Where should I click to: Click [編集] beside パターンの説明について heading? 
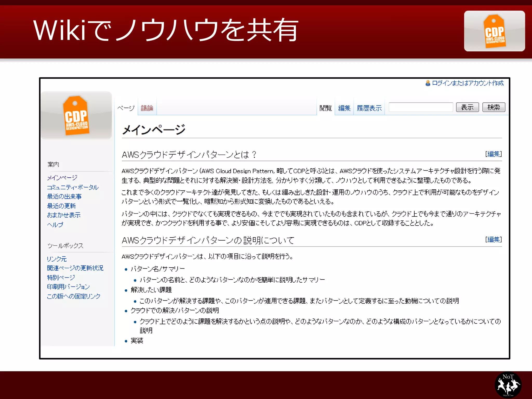(x=493, y=240)
